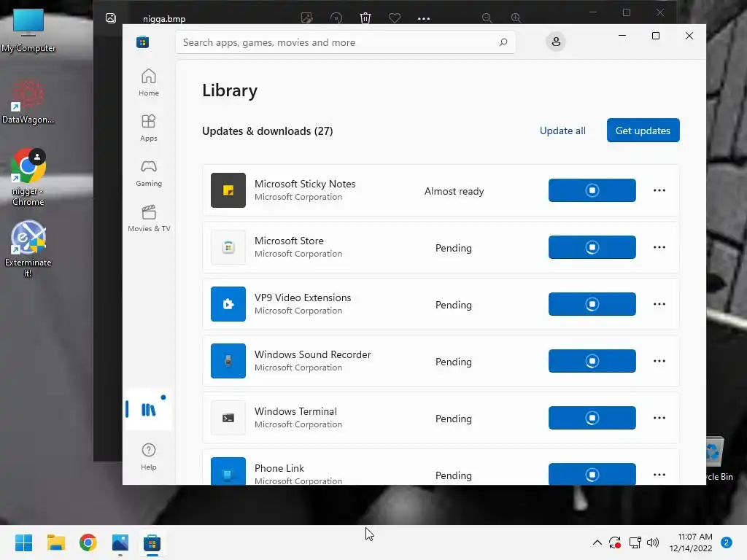Stop the VP9 Video Extensions update
Viewport: 747px width, 560px height.
click(592, 304)
